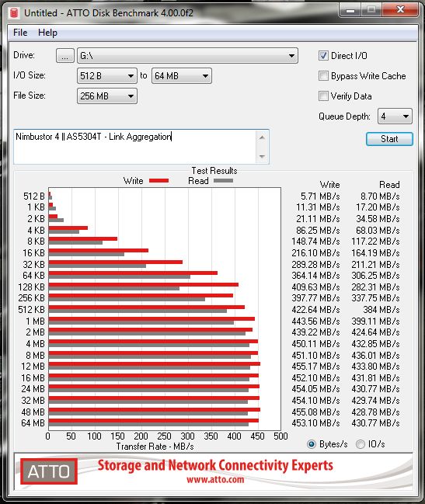Select the IO/s radio button

(x=361, y=444)
